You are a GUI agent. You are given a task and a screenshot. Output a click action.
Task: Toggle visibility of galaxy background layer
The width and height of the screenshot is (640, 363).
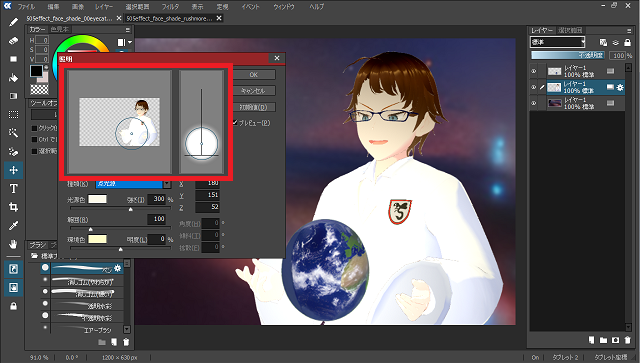(x=533, y=103)
